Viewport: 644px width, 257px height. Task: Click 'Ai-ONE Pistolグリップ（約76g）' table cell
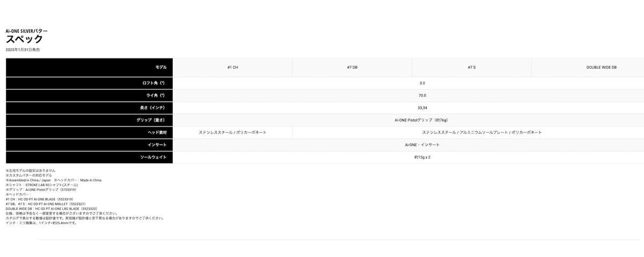[x=409, y=120]
